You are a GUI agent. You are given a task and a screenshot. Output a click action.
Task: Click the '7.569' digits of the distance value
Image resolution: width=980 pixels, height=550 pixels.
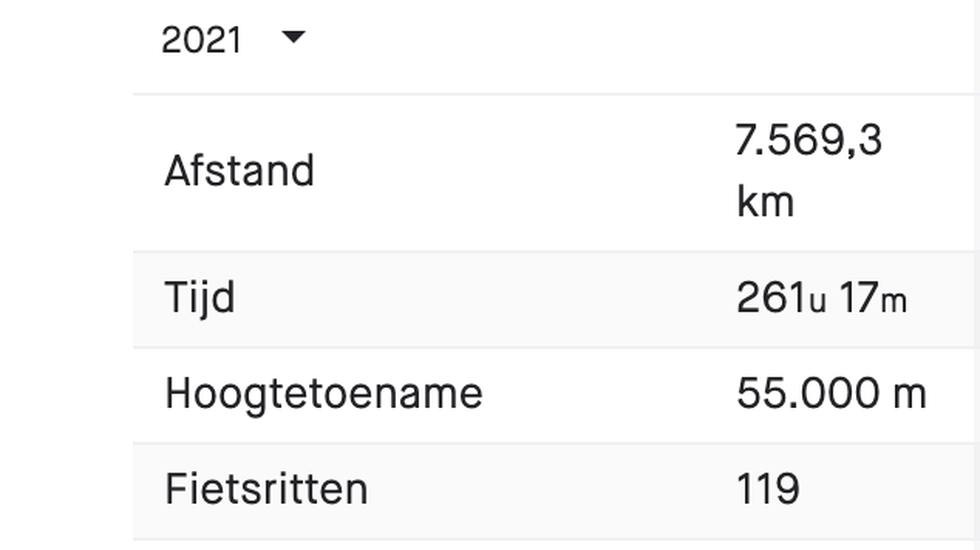click(x=790, y=140)
